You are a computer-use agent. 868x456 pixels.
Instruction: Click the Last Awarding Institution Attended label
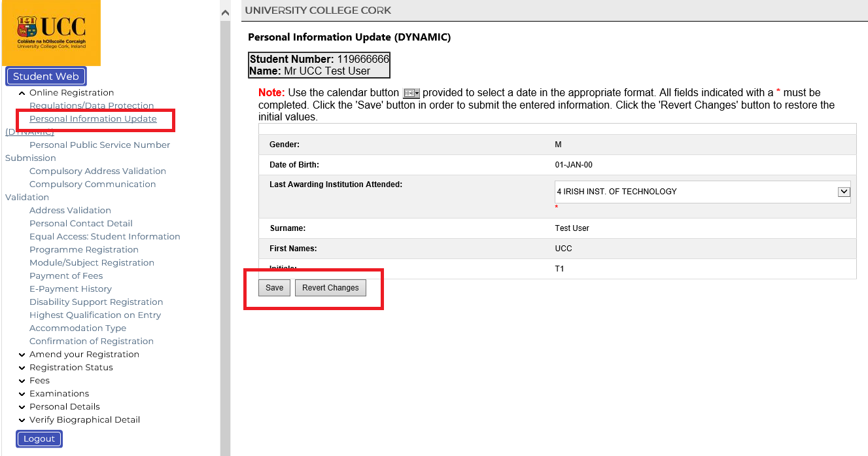[336, 184]
